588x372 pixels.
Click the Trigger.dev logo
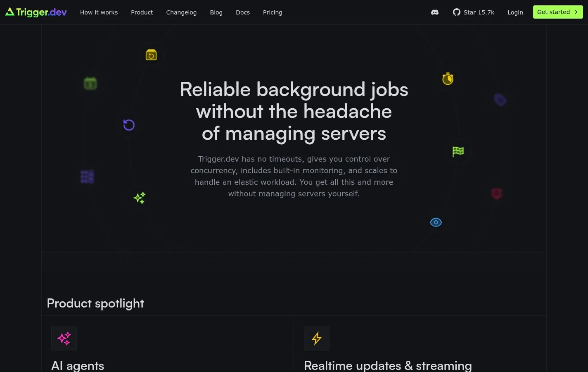pyautogui.click(x=36, y=12)
